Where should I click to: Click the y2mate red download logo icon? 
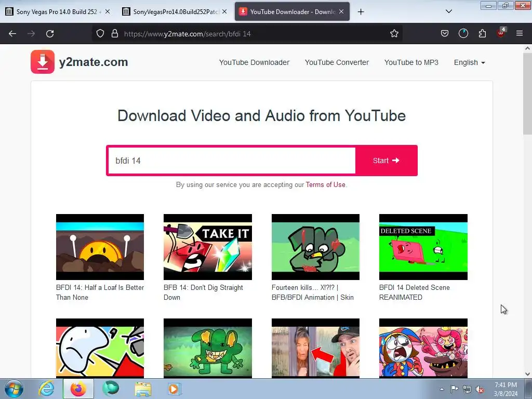pyautogui.click(x=43, y=62)
